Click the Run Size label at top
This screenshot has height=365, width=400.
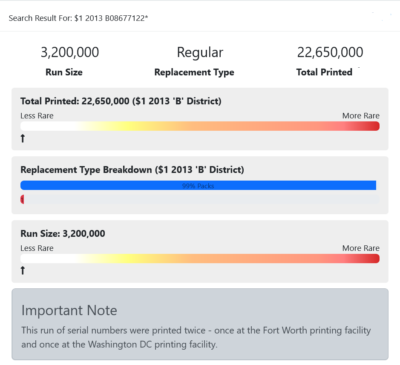(x=64, y=72)
